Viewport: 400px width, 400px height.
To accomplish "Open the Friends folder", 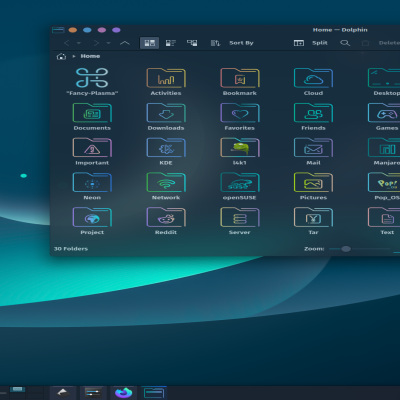I will coord(313,117).
